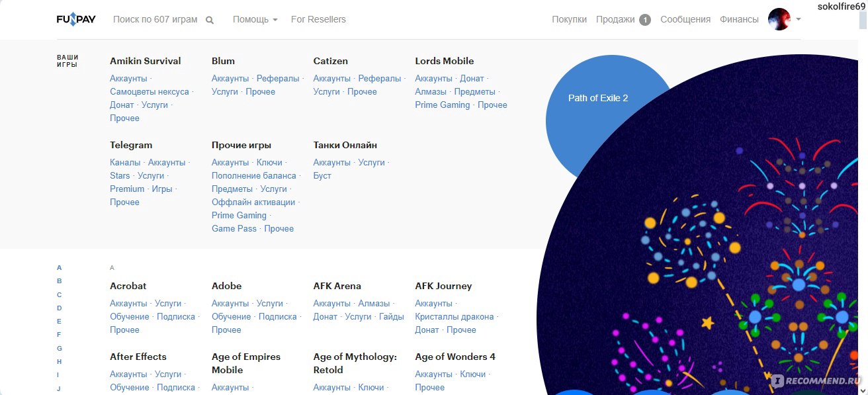Click the FunPay logo
The height and width of the screenshot is (395, 868).
click(76, 20)
